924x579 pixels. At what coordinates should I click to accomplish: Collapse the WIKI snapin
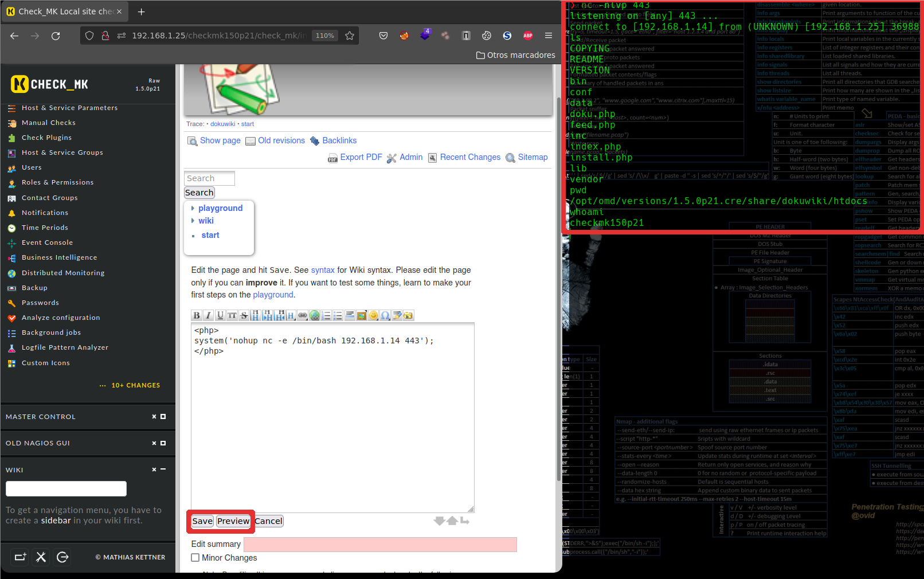(163, 470)
